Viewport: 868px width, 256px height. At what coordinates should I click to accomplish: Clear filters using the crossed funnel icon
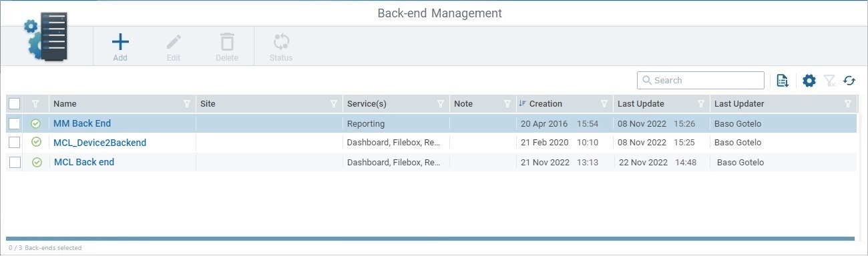coord(829,81)
